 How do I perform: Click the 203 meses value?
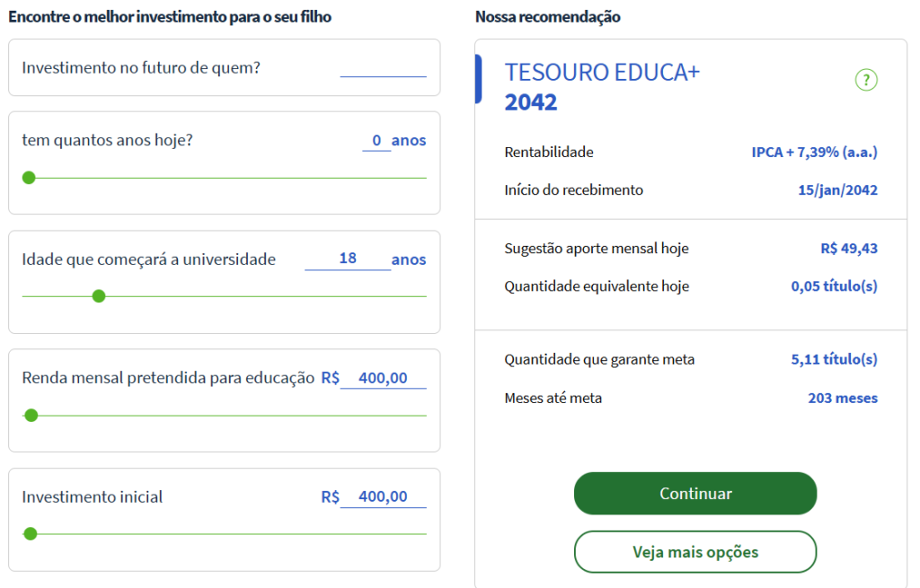point(843,398)
